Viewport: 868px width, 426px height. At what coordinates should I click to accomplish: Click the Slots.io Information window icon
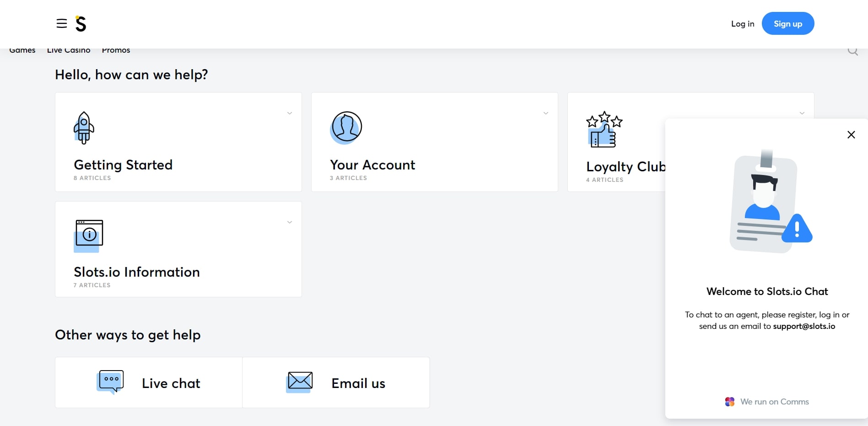[89, 235]
